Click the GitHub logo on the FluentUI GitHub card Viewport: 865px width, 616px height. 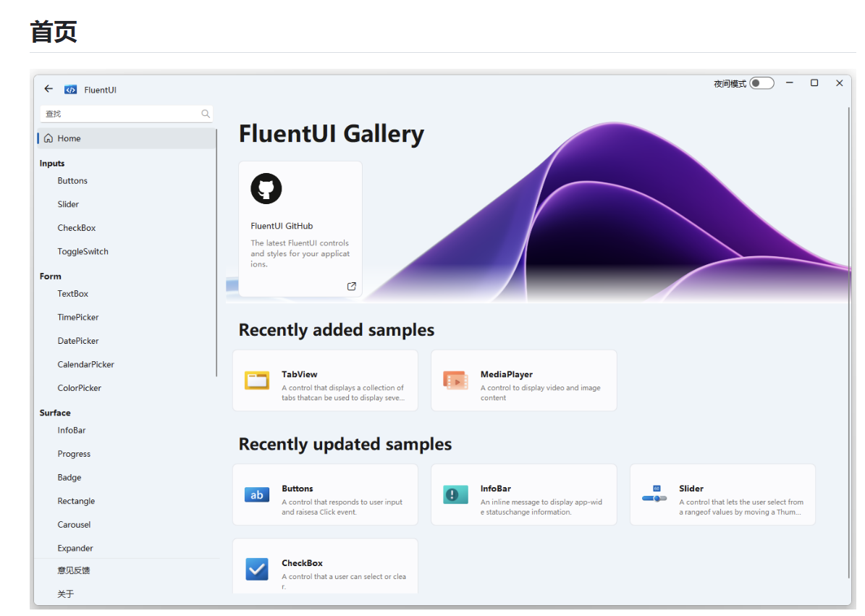coord(266,188)
